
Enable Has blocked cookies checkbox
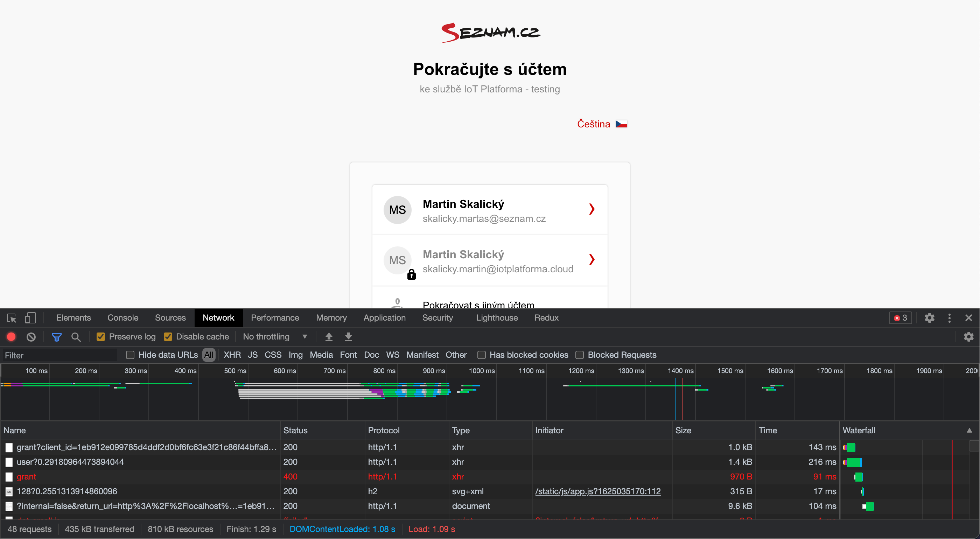click(481, 355)
